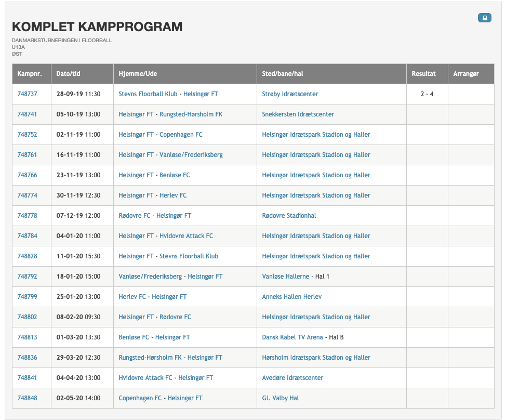This screenshot has height=420, width=506.
Task: Open Hørsholm Idrætspark Stadion og Haller venue
Action: click(316, 358)
